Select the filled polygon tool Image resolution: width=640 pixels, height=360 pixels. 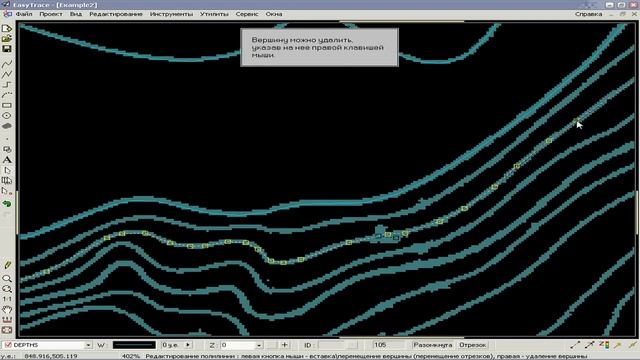pyautogui.click(x=7, y=126)
